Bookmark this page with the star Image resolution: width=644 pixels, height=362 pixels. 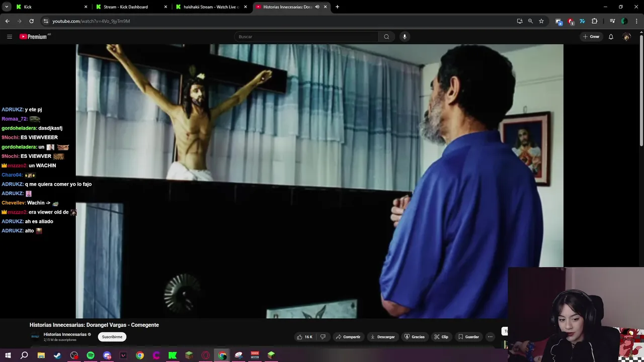[541, 21]
